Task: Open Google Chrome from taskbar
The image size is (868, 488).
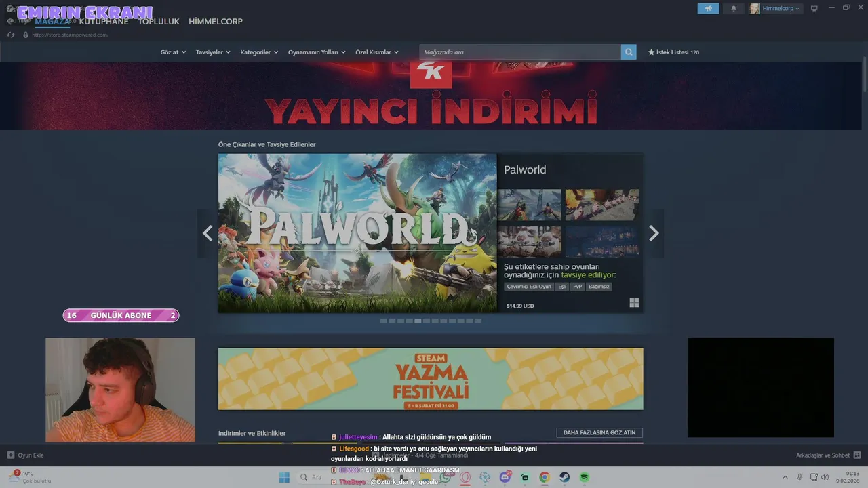Action: coord(545,477)
